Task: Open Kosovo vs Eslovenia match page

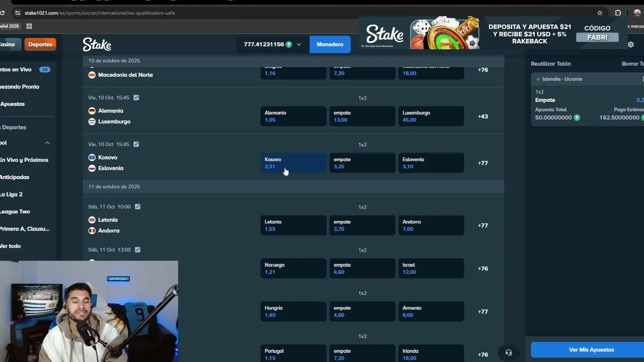Action: pyautogui.click(x=106, y=163)
